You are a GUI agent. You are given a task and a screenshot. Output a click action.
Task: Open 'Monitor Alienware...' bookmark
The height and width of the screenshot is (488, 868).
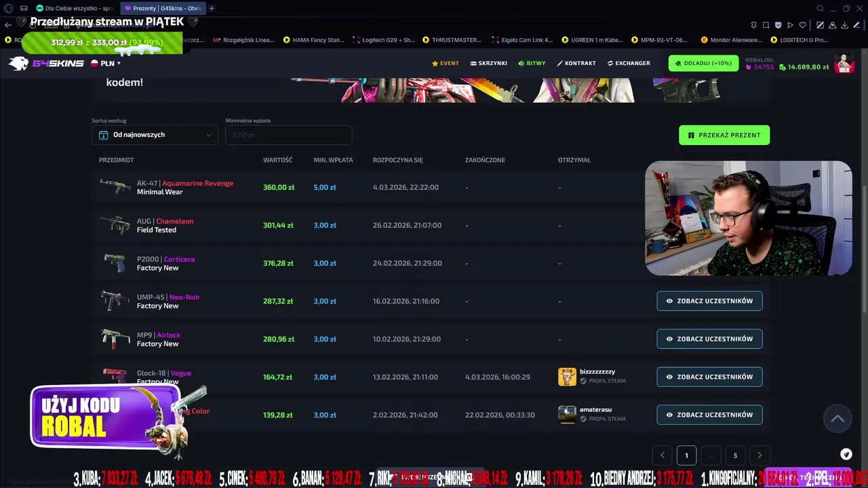(x=730, y=40)
